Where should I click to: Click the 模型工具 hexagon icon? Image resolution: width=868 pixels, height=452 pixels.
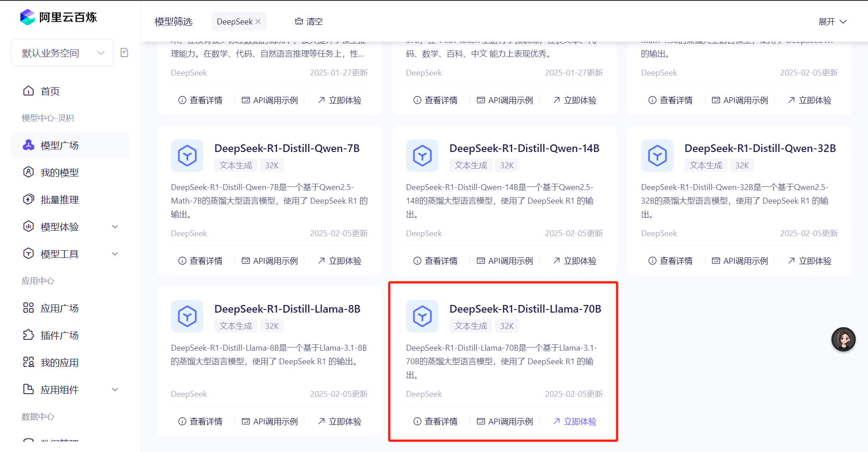click(x=28, y=253)
